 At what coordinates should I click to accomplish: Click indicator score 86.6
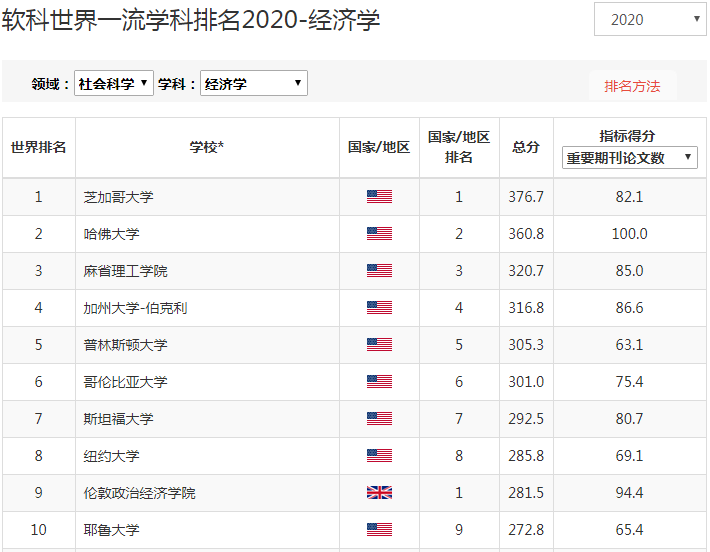pyautogui.click(x=629, y=308)
